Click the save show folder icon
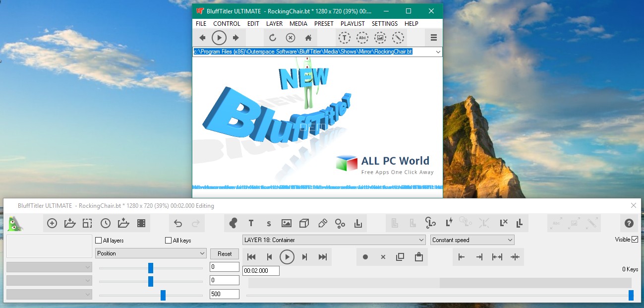Image resolution: width=644 pixels, height=308 pixels. point(123,223)
